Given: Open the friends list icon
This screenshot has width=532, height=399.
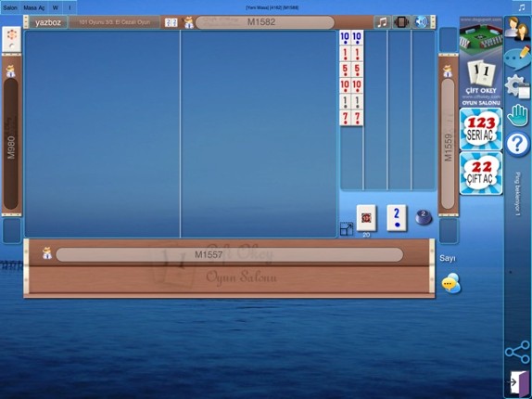Looking at the screenshot, I should click(516, 29).
